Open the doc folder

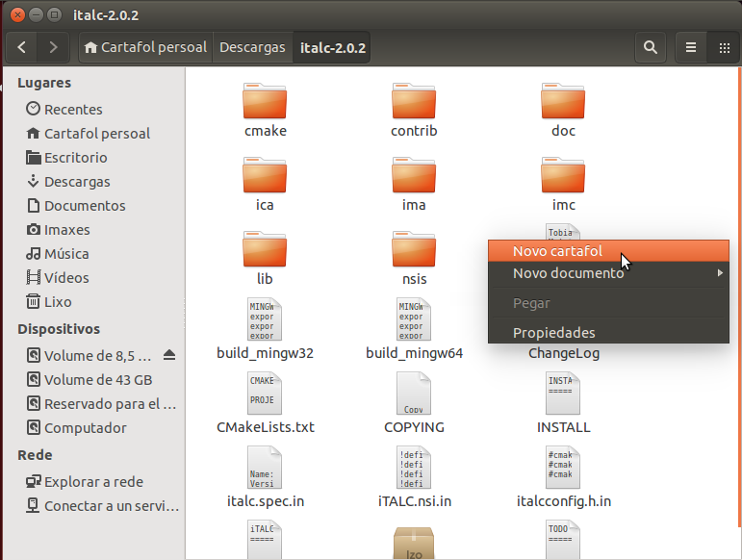coord(563,111)
